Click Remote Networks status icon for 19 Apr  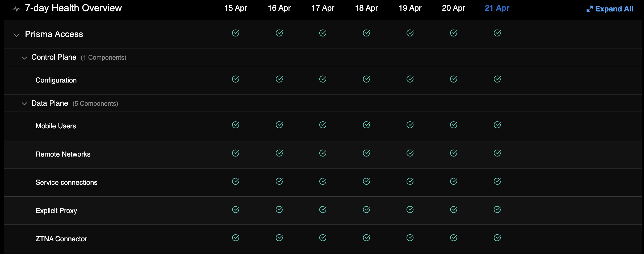410,153
